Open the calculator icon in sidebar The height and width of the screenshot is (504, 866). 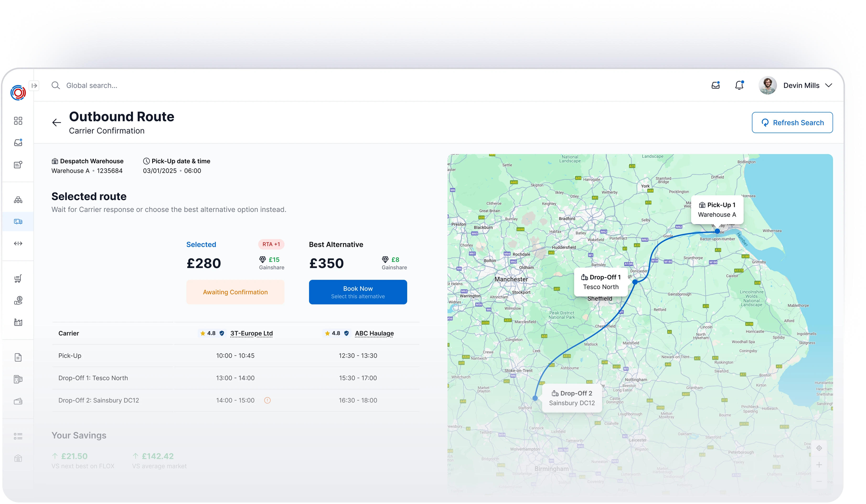coord(18,379)
